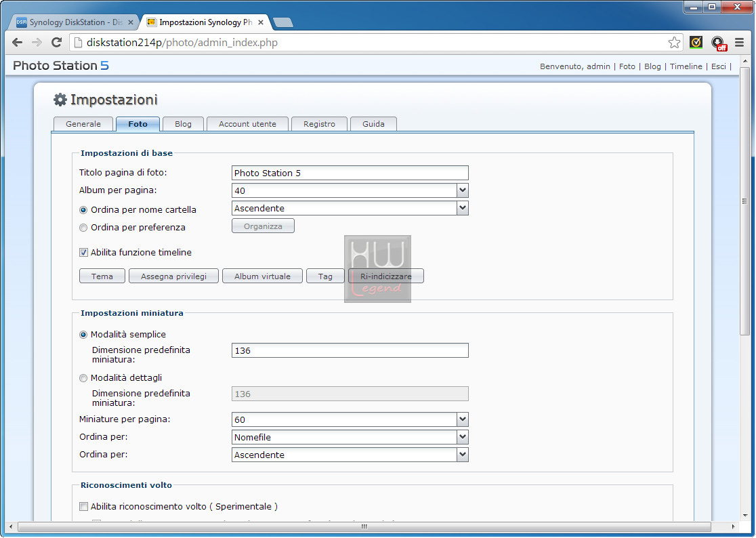Click the extension icon marked off

(x=718, y=43)
